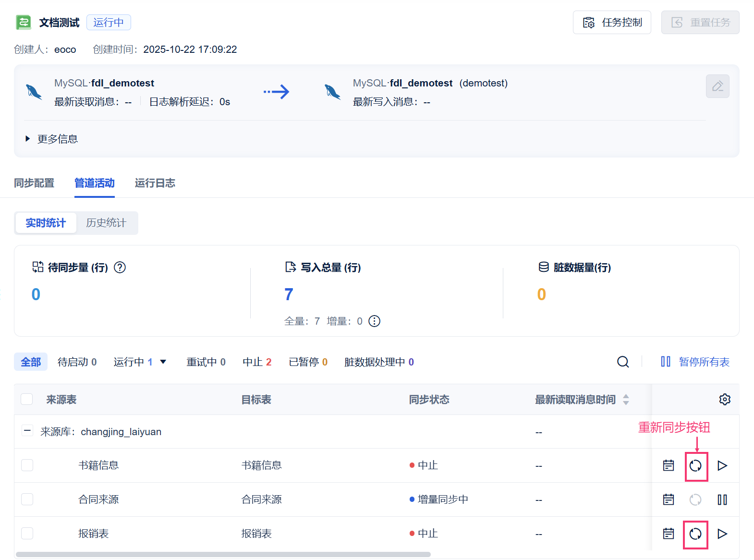
Task: Filter tables by 脏数据处理中 0
Action: click(x=379, y=362)
